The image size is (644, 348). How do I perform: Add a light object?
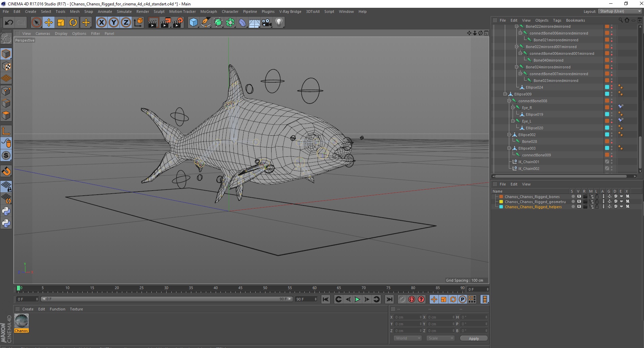(279, 23)
